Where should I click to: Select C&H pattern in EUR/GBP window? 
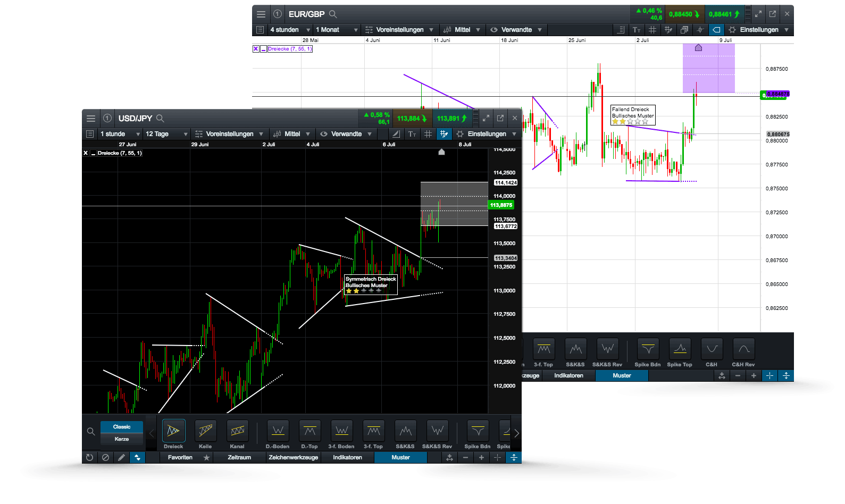click(712, 349)
